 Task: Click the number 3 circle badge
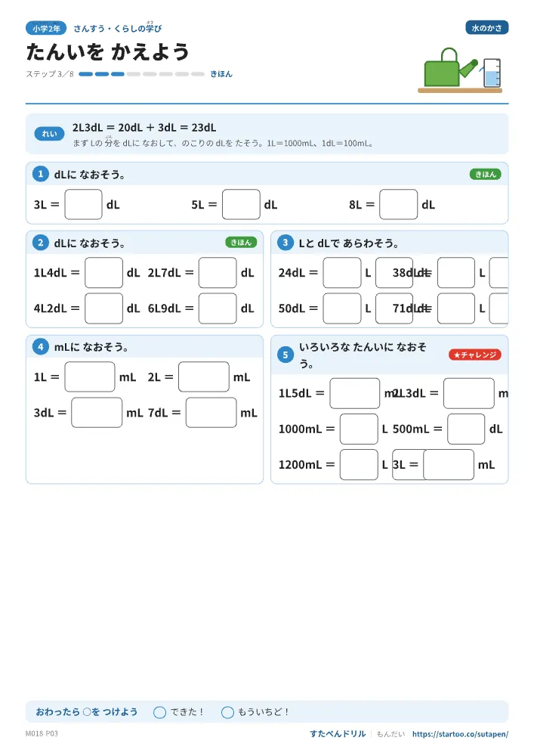click(285, 243)
